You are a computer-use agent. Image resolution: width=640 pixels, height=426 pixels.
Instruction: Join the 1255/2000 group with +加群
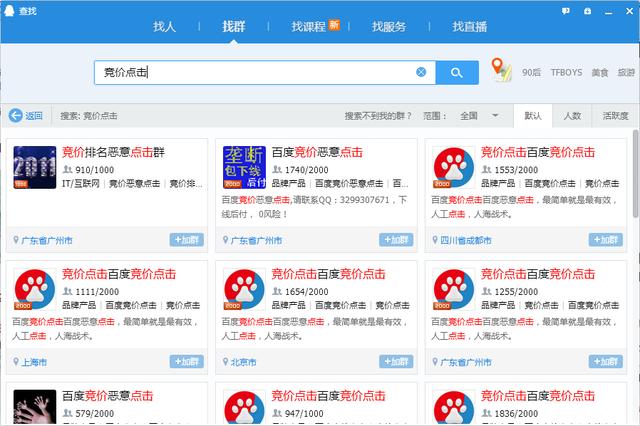tap(606, 362)
